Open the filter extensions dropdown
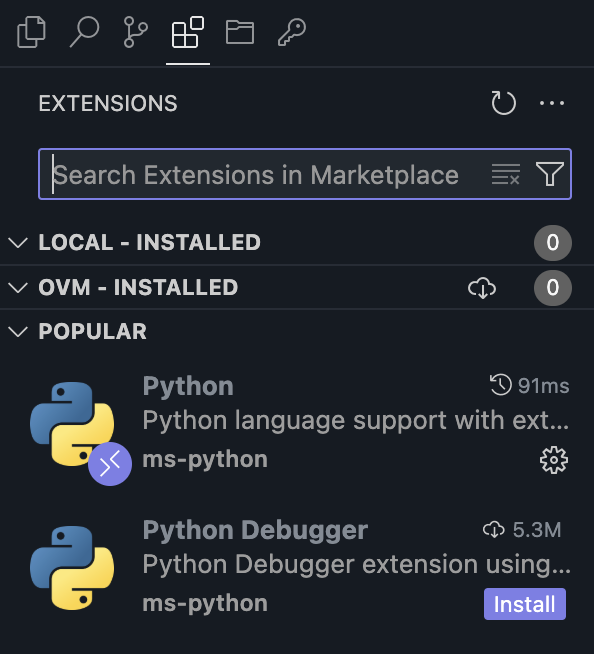Viewport: 594px width, 654px height. coord(549,174)
